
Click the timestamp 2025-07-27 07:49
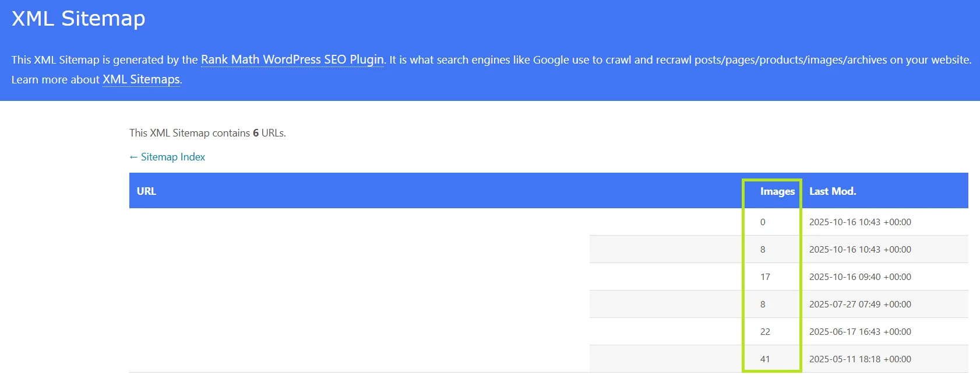(x=860, y=304)
